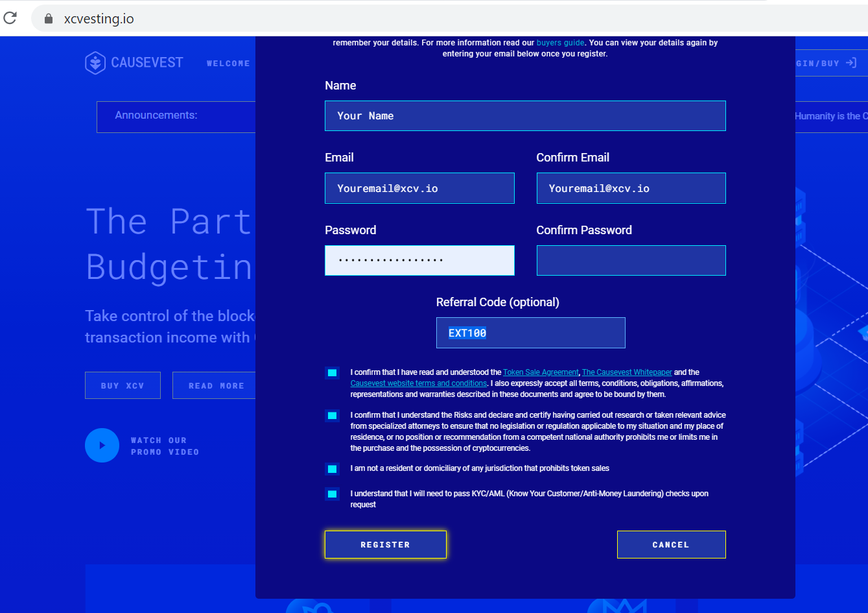Viewport: 868px width, 613px height.
Task: Toggle the KYC/AML checks checkbox
Action: point(332,494)
